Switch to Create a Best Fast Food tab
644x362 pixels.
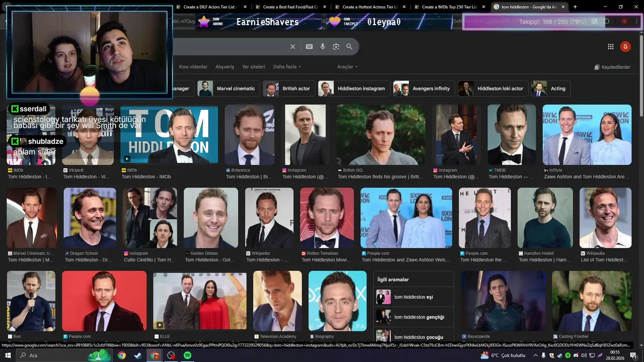pos(290,7)
